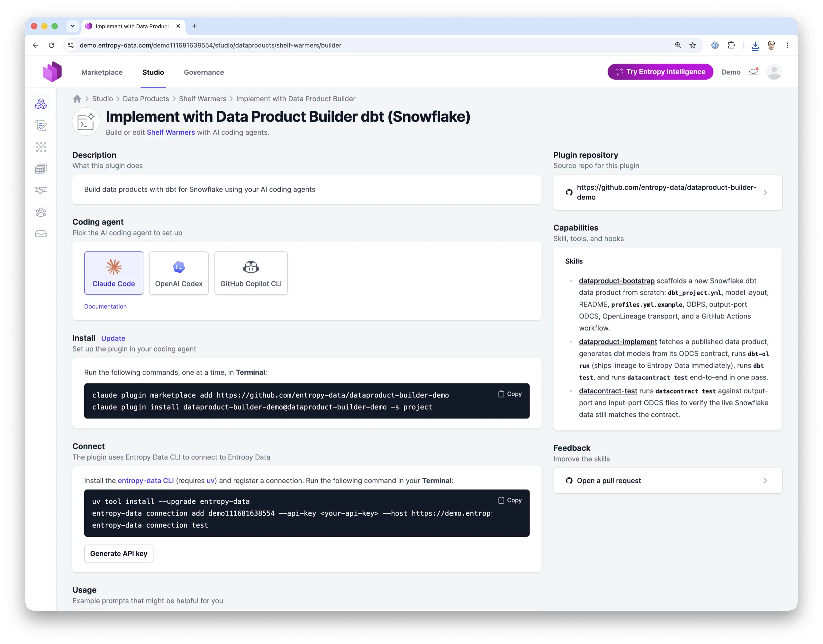Screen dimensions: 823x644
Task: Click the 'Build data products with dbt' description text
Action: [x=200, y=189]
